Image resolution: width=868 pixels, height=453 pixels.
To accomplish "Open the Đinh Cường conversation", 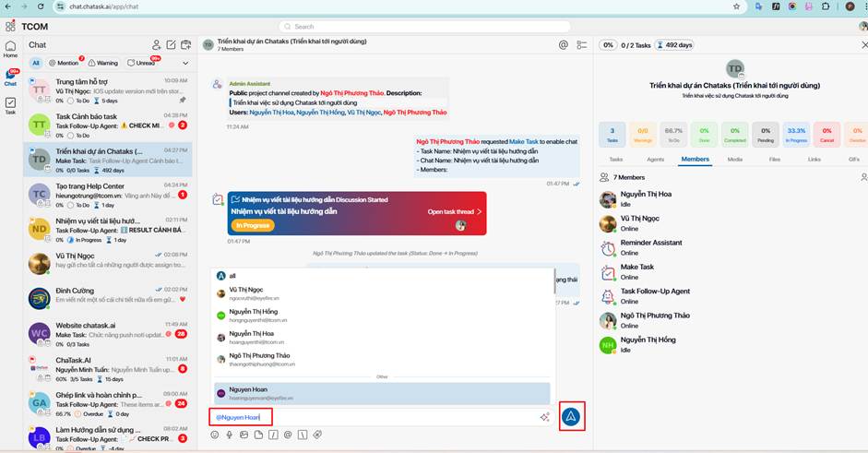I will tap(108, 299).
